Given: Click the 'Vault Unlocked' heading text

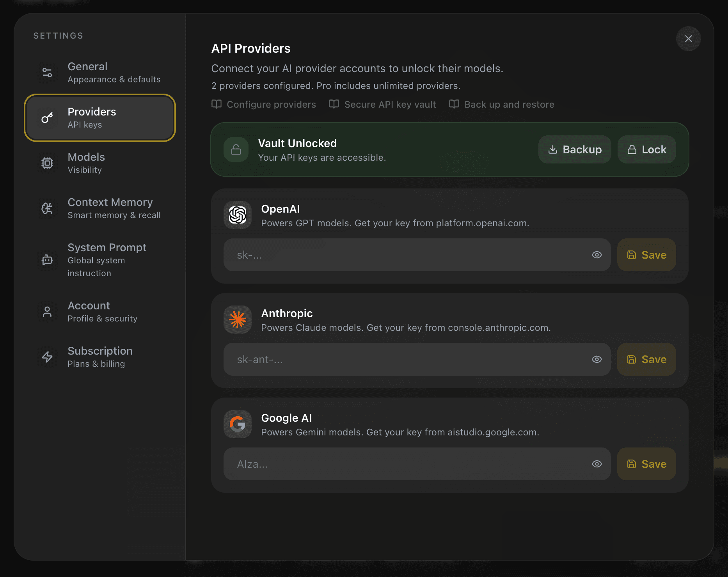Looking at the screenshot, I should pyautogui.click(x=297, y=143).
